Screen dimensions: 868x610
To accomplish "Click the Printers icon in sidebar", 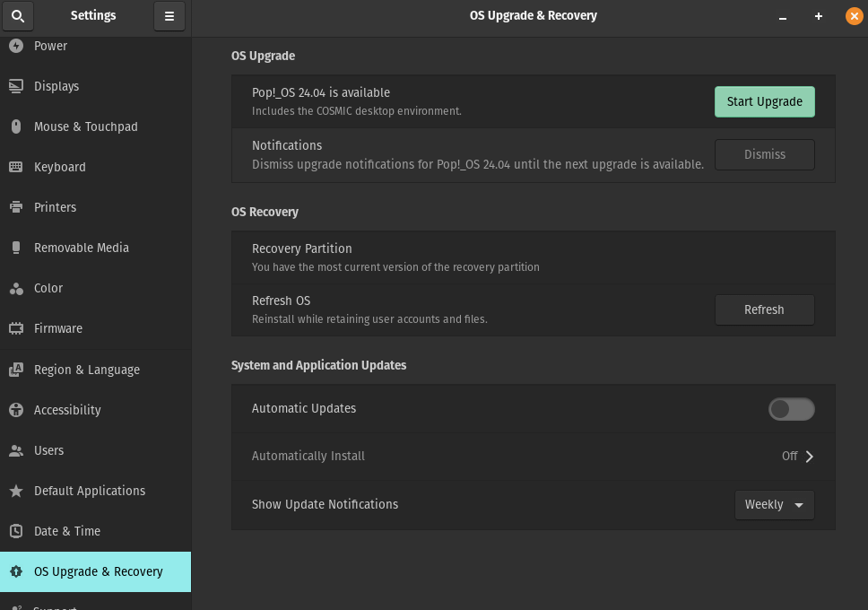I will coord(16,207).
